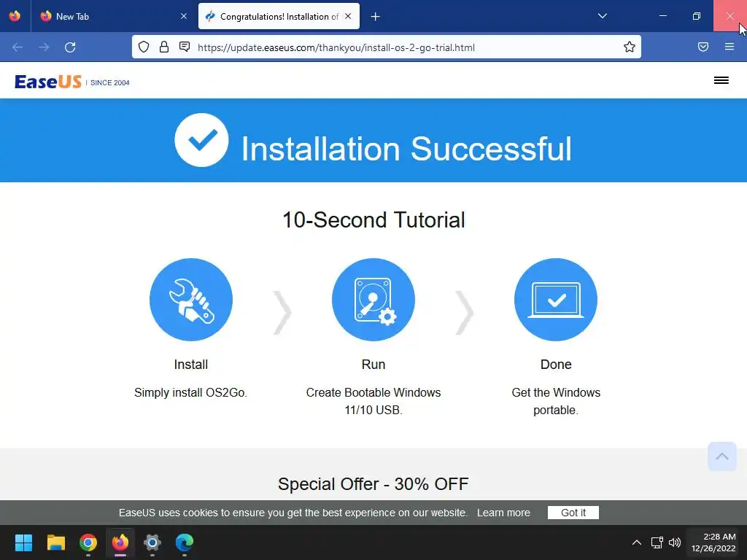The height and width of the screenshot is (560, 747).
Task: Open Firefox application menu
Action: pyautogui.click(x=729, y=47)
